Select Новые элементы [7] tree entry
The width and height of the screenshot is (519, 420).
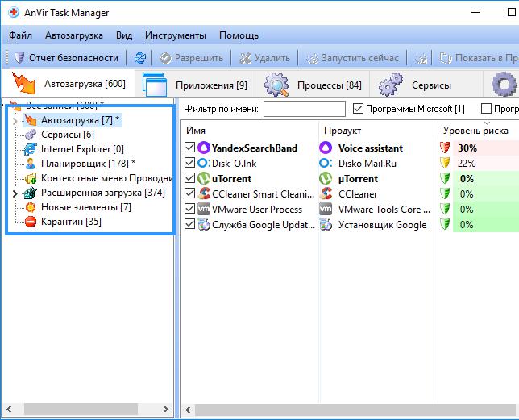point(86,207)
